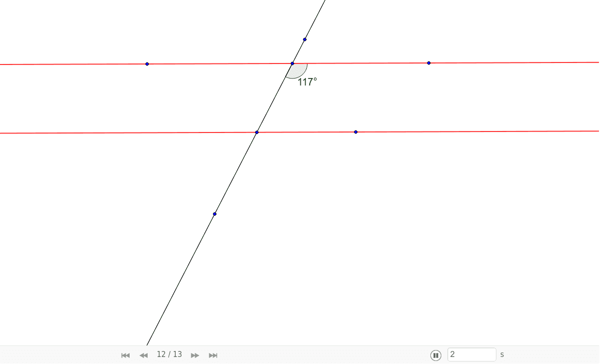Click the playback speed input showing 2
Viewport: 600px width, 364px height.
pyautogui.click(x=471, y=354)
